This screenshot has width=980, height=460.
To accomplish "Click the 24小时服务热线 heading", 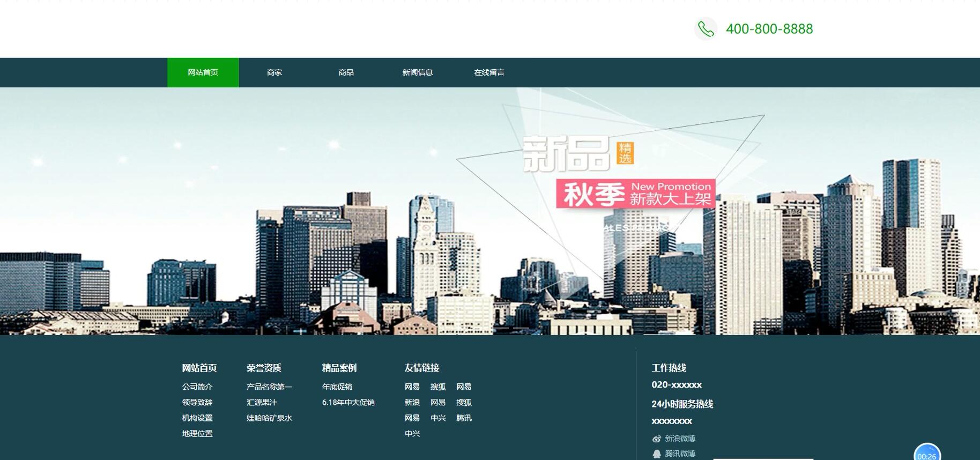I will tap(682, 404).
